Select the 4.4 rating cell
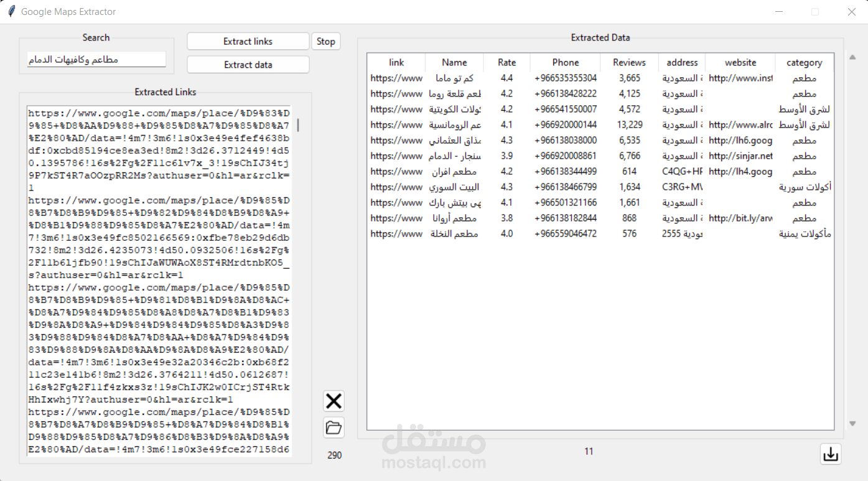 tap(507, 78)
